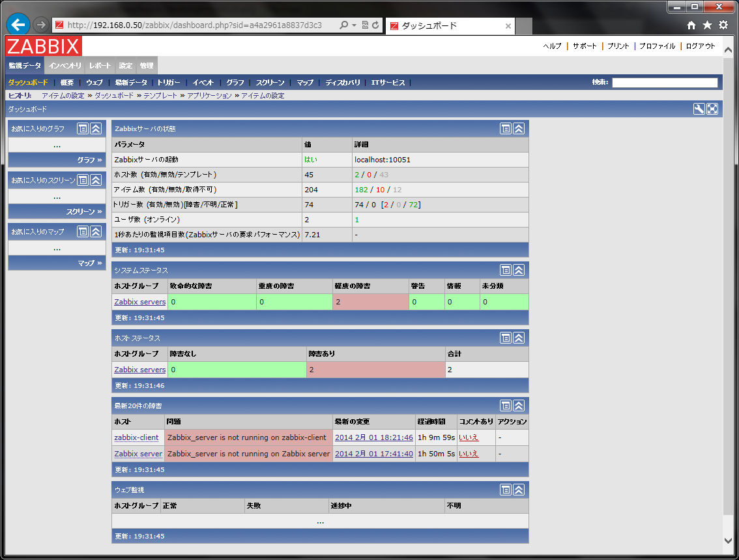Open the ウェブ submenu item
The height and width of the screenshot is (560, 739).
click(94, 83)
